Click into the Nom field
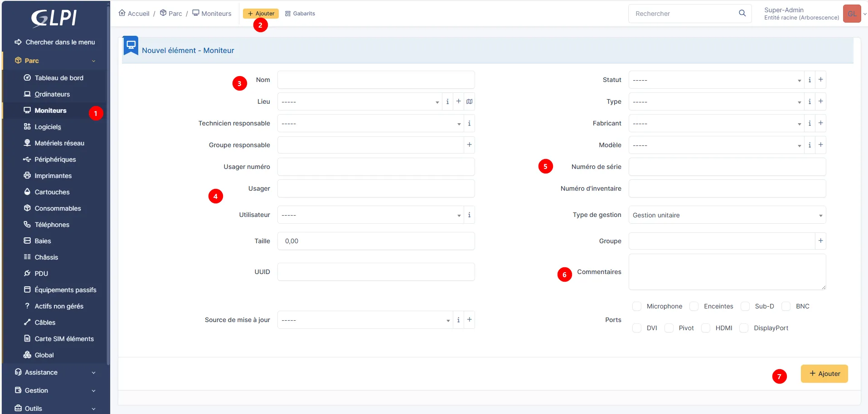The width and height of the screenshot is (868, 414). pyautogui.click(x=376, y=80)
